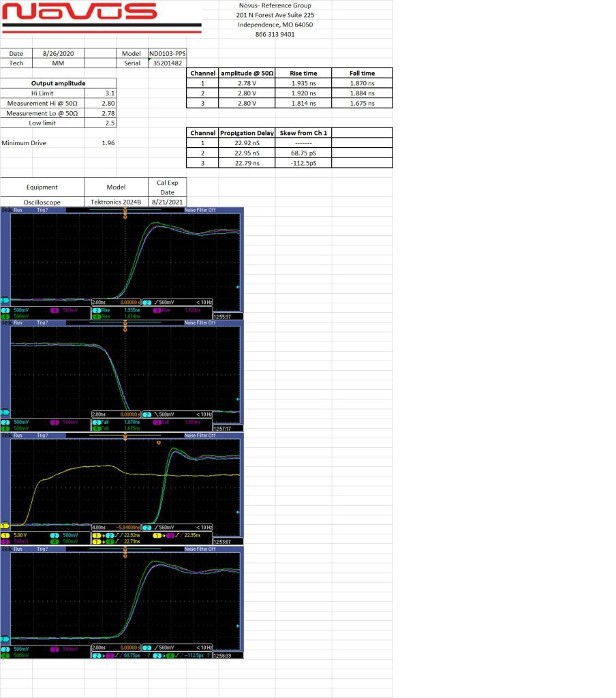Viewport: 616px width, 698px height.
Task: Click the 'Cal Exp Date' header cell
Action: [168, 187]
